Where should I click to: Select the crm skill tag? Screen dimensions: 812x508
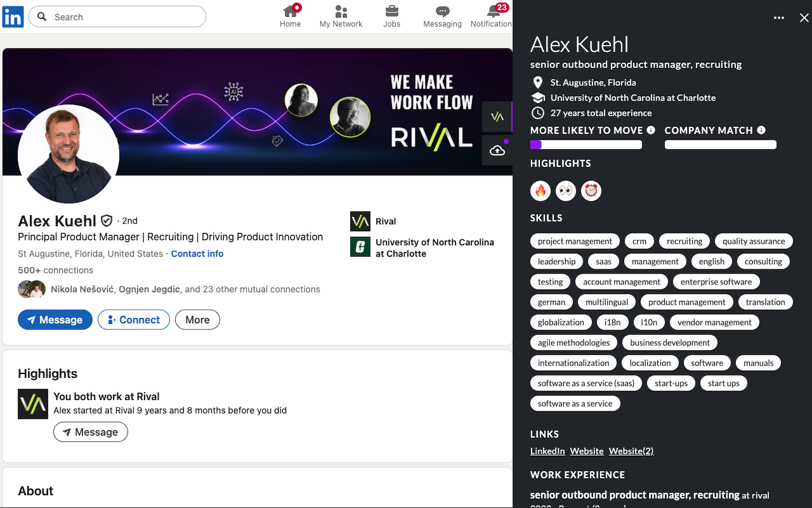639,241
